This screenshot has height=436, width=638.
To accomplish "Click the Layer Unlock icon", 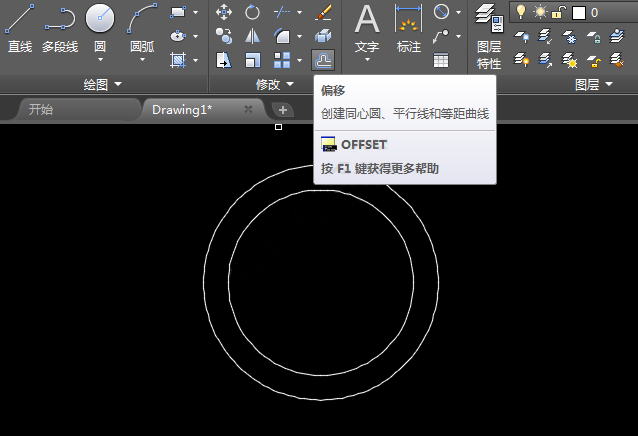I will [594, 60].
